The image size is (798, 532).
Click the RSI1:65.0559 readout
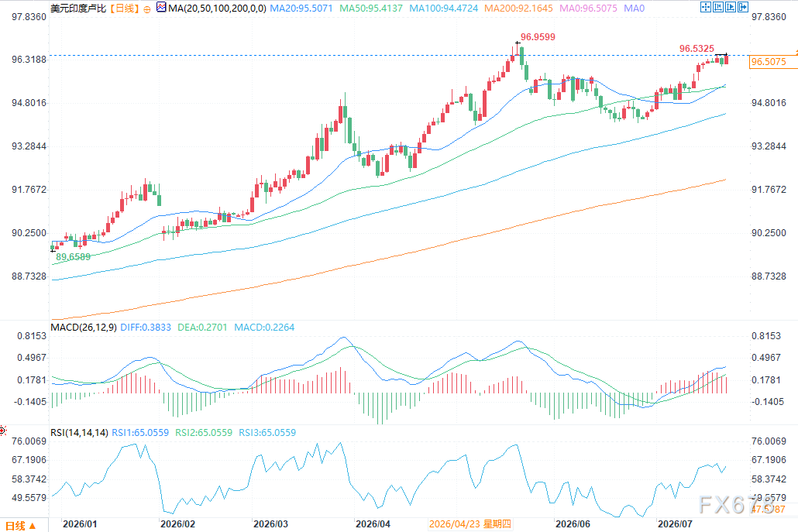point(140,432)
